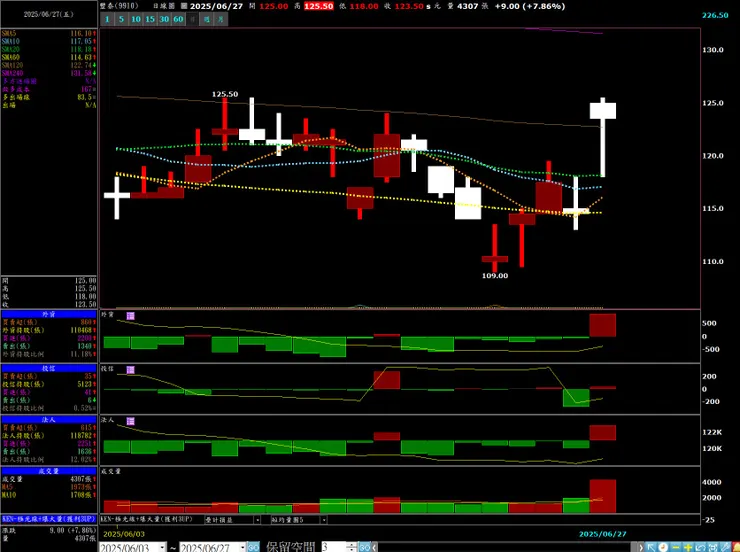This screenshot has height=552, width=740.
Task: Click the pencil drawing tool icon
Action: click(x=724, y=547)
